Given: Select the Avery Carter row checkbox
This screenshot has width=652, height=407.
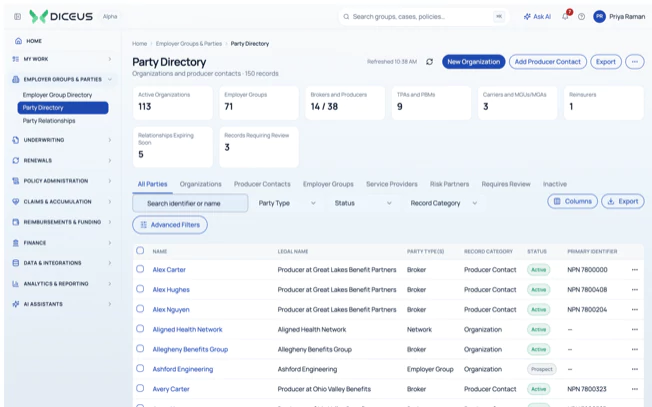Looking at the screenshot, I should click(x=140, y=388).
